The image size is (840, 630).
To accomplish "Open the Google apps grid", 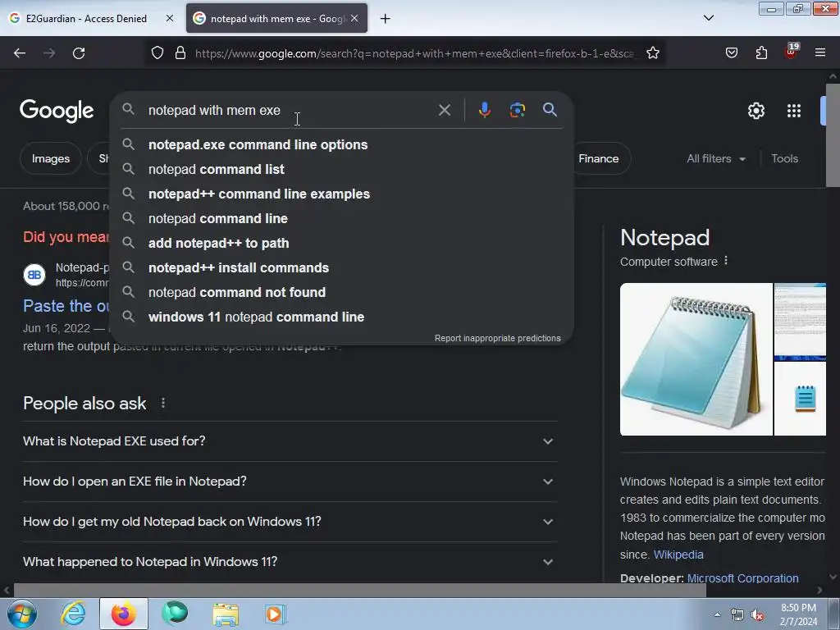I will (x=793, y=111).
